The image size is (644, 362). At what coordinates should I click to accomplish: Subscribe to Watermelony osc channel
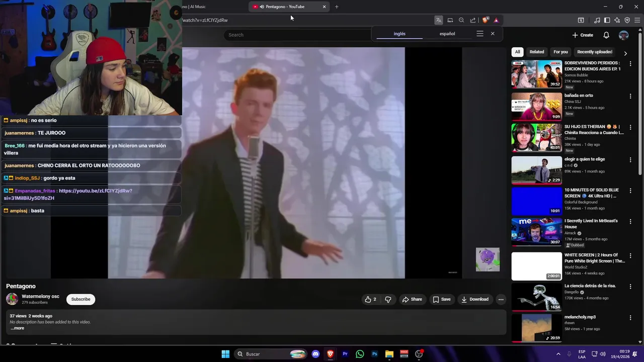pyautogui.click(x=80, y=299)
